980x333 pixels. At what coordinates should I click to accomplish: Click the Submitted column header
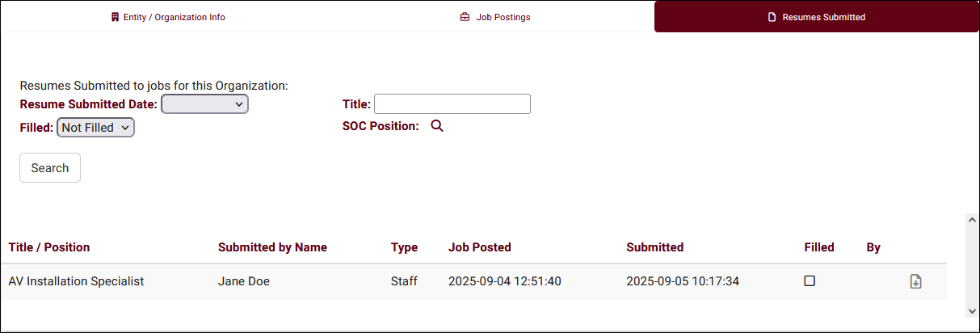coord(655,247)
